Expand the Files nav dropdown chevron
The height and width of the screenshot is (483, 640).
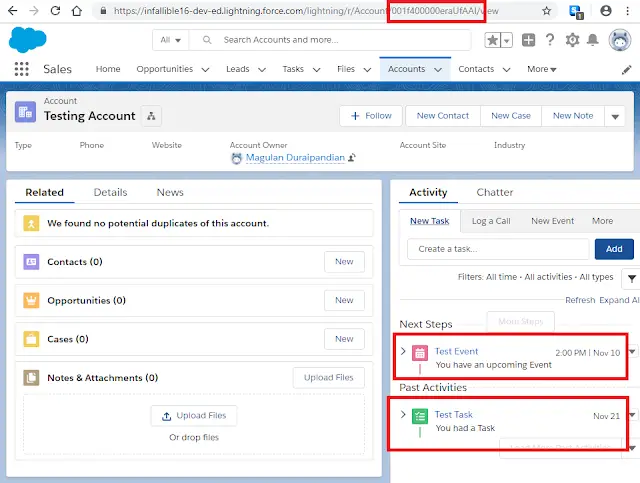[367, 70]
